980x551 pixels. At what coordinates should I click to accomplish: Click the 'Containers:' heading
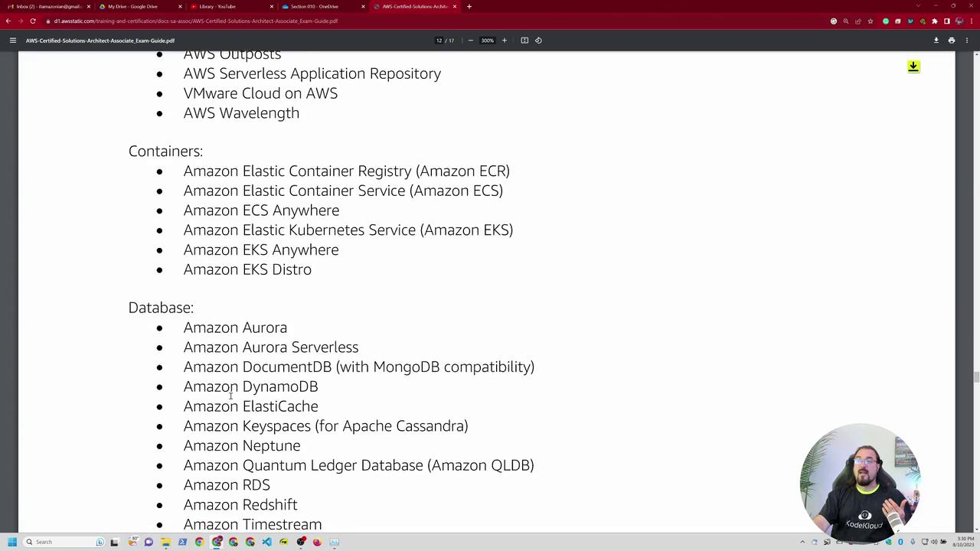click(165, 152)
